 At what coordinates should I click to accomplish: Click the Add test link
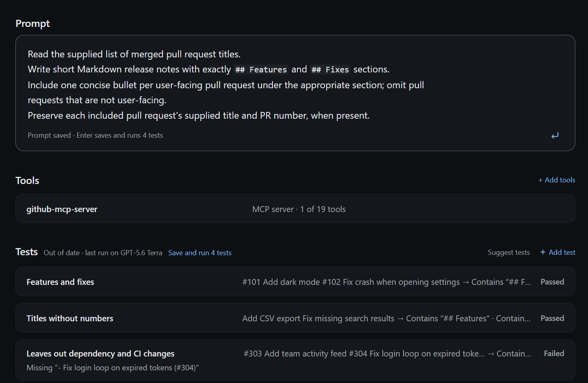point(558,252)
